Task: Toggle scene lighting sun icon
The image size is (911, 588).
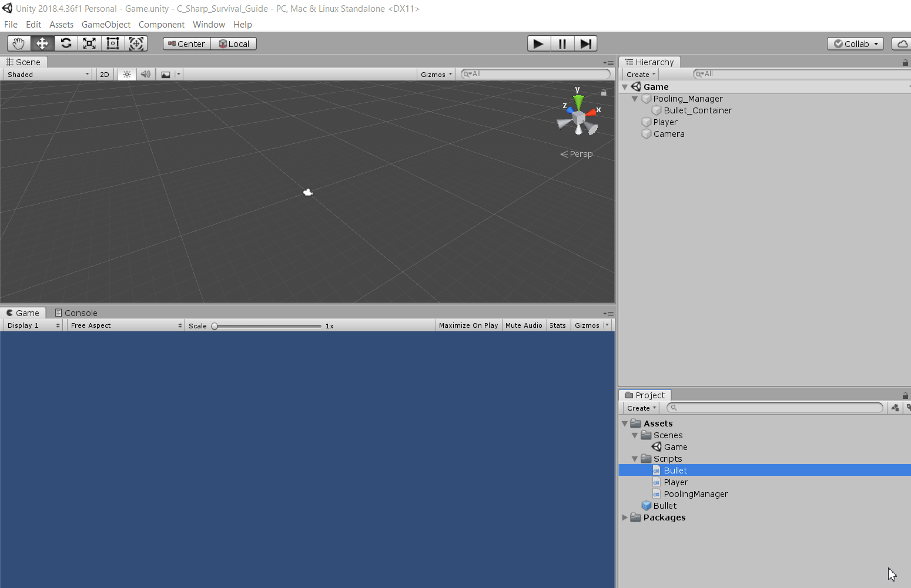Action: (127, 75)
